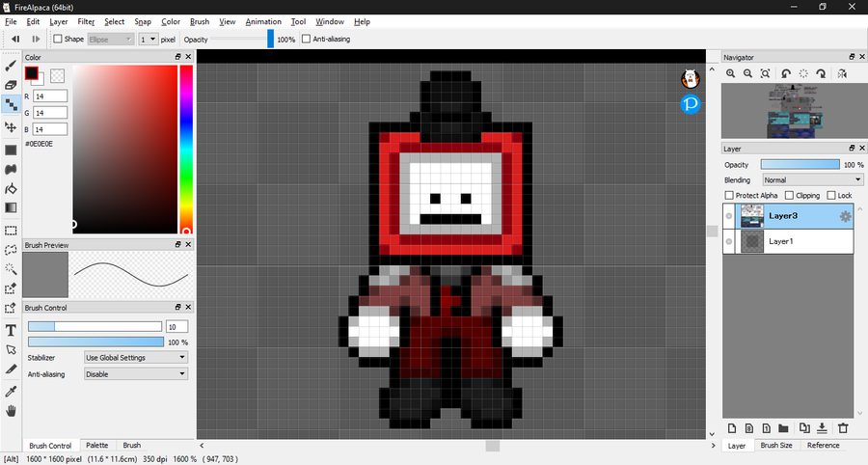This screenshot has width=868, height=465.
Task: Click the R color value field
Action: [x=50, y=96]
